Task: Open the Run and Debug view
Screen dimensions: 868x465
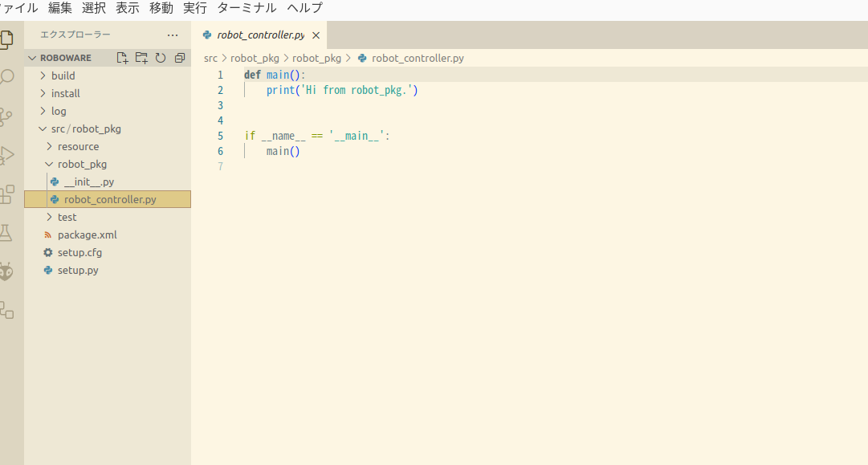Action: (x=6, y=155)
